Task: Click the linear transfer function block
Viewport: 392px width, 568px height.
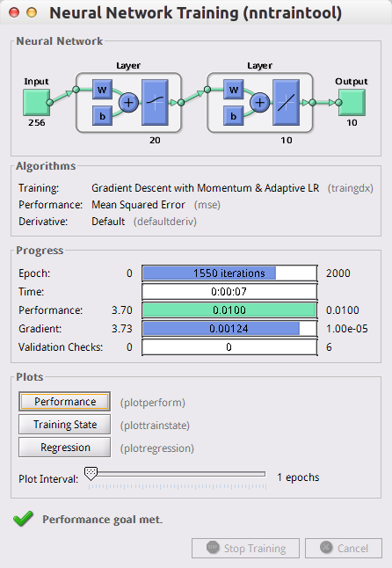Action: 286,103
